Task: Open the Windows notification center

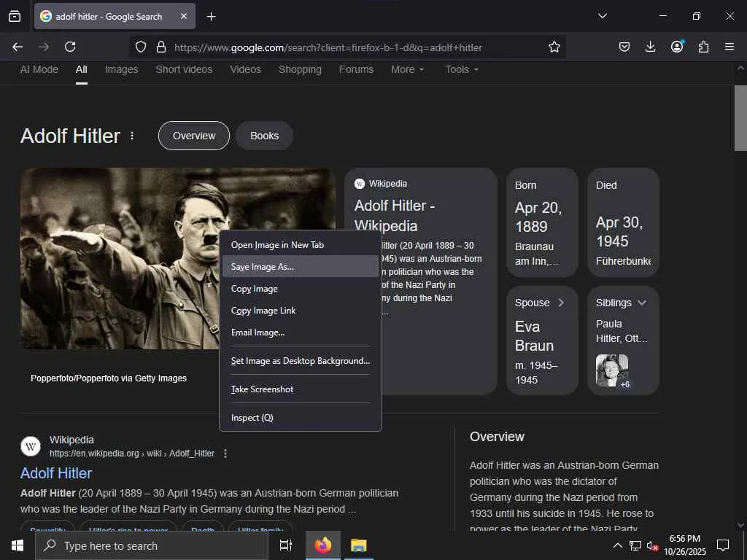Action: tap(723, 545)
